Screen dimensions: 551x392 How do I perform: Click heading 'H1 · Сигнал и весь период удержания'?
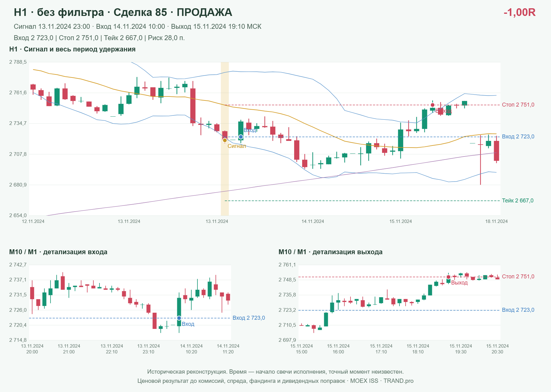(x=72, y=49)
